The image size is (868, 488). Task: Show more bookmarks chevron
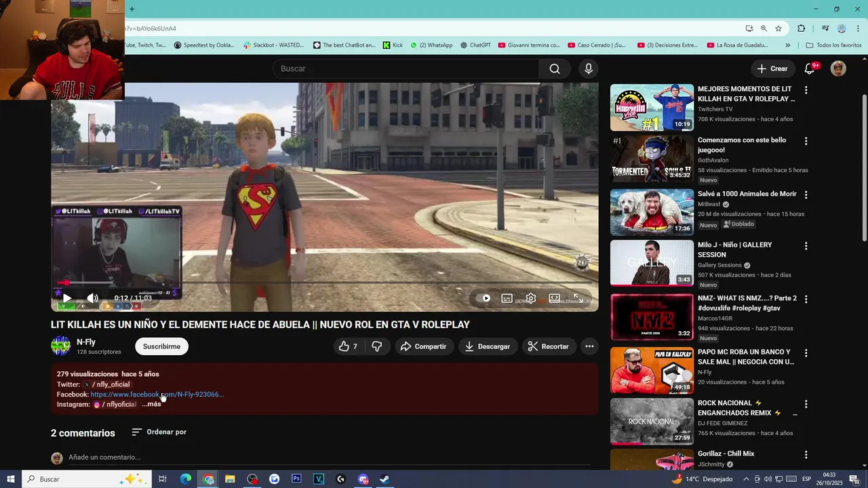[787, 45]
